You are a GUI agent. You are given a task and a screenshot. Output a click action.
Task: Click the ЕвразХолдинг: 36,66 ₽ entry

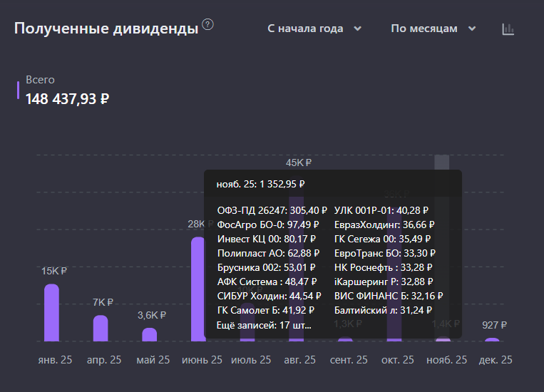point(384,225)
